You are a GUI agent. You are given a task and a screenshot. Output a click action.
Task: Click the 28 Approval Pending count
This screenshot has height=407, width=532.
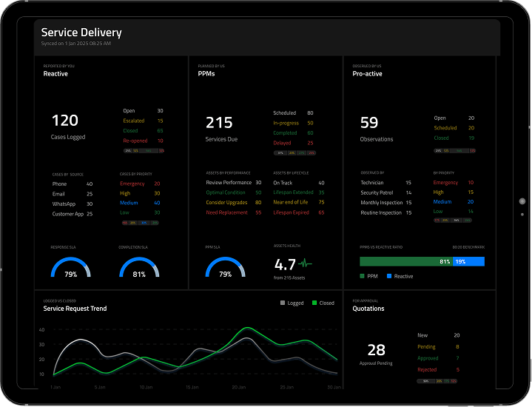(377, 350)
